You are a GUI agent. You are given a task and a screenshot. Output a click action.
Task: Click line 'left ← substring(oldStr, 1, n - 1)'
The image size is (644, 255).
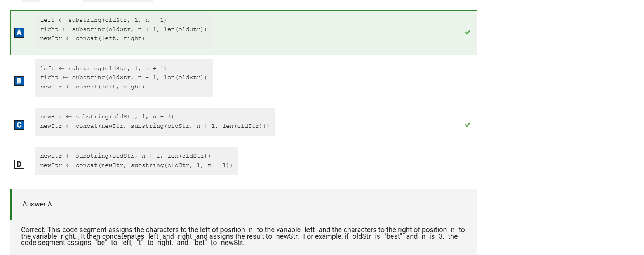coord(103,20)
